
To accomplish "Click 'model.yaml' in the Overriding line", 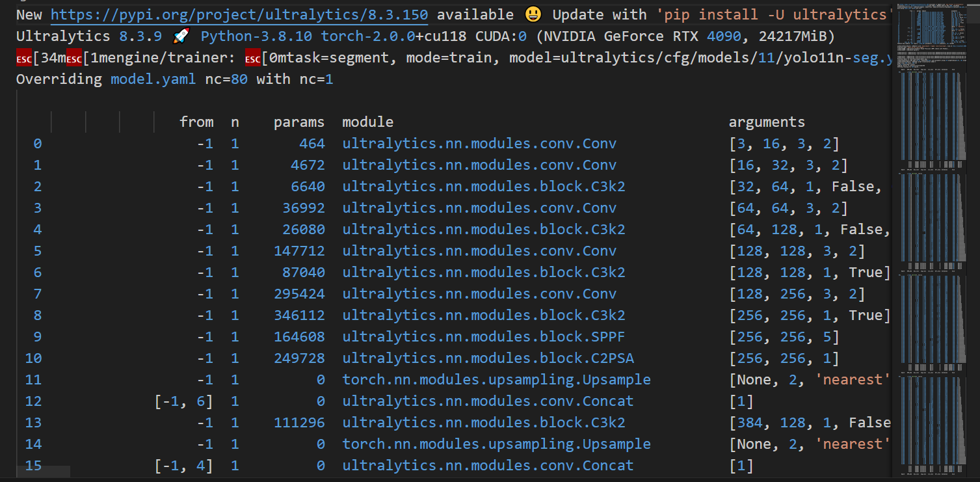I will point(153,79).
